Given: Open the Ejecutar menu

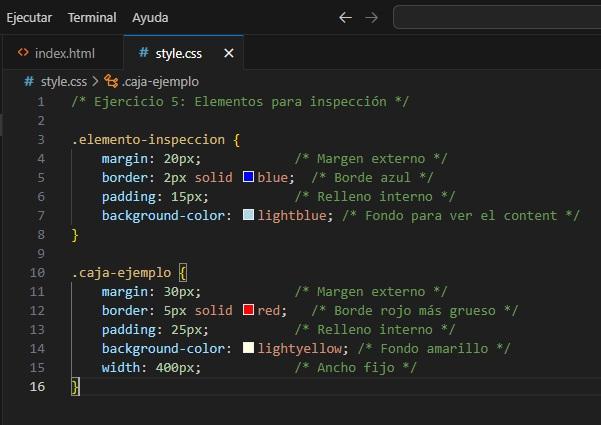Looking at the screenshot, I should [29, 18].
